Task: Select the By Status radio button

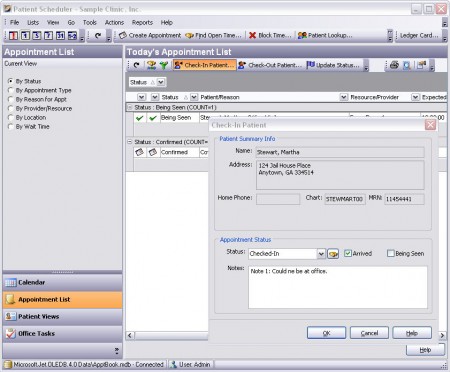Action: tap(11, 81)
